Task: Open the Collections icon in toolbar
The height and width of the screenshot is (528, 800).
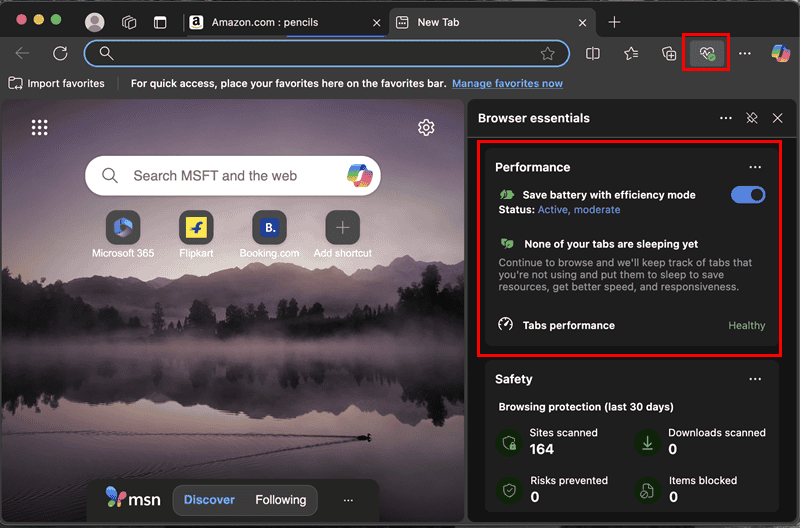Action: click(669, 53)
